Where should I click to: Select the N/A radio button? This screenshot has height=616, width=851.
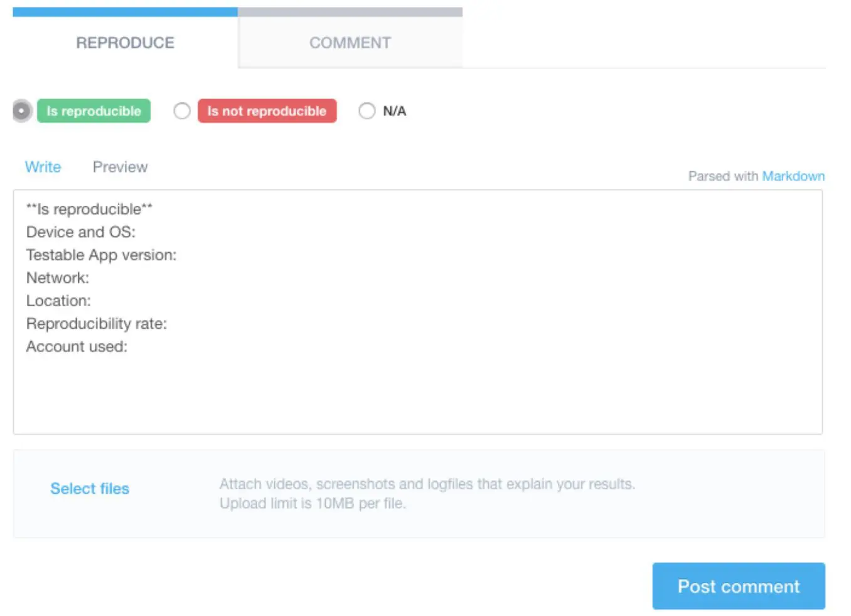367,110
